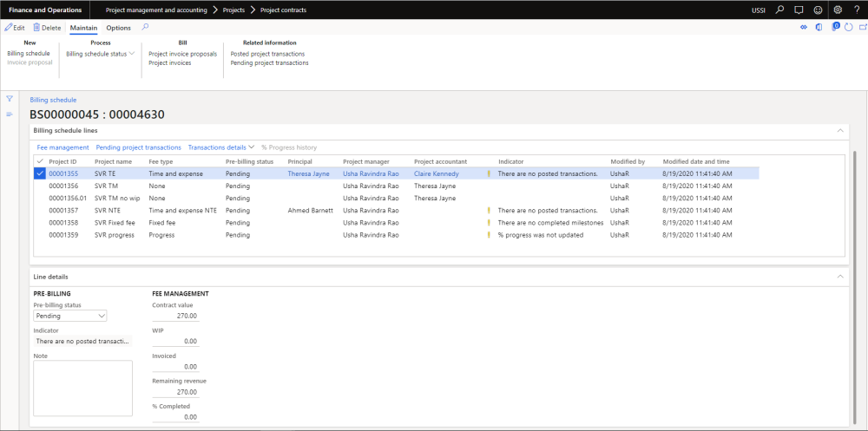The width and height of the screenshot is (868, 431).
Task: Expand the Transactions details menu
Action: click(221, 147)
